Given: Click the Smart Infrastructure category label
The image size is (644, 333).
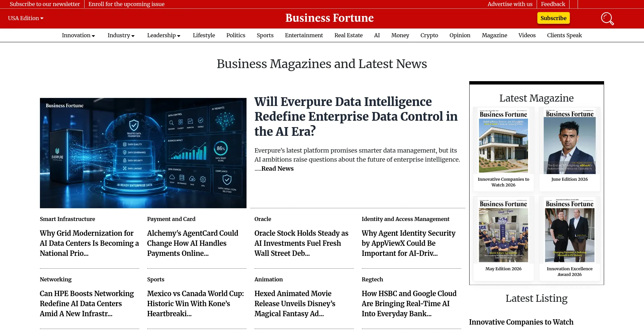Looking at the screenshot, I should 67,219.
